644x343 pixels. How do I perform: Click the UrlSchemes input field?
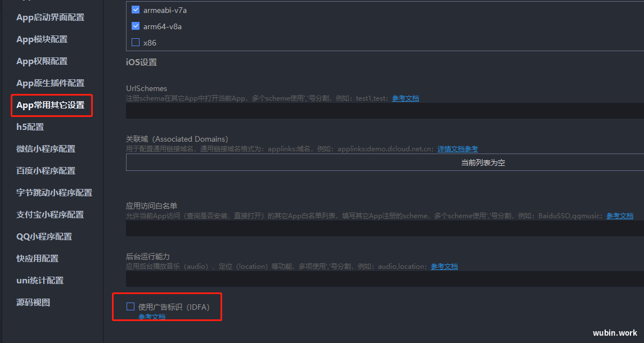(x=385, y=111)
